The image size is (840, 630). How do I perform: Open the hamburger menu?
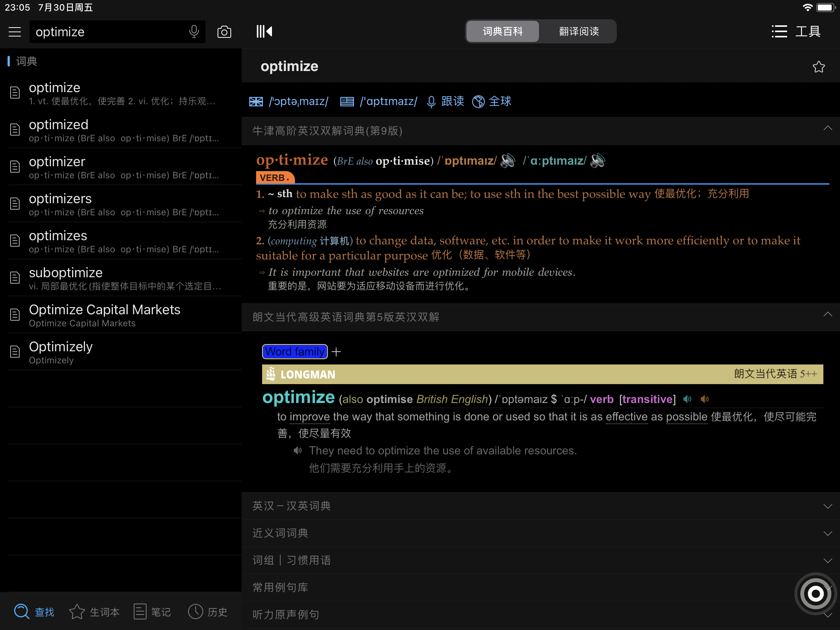pyautogui.click(x=15, y=32)
